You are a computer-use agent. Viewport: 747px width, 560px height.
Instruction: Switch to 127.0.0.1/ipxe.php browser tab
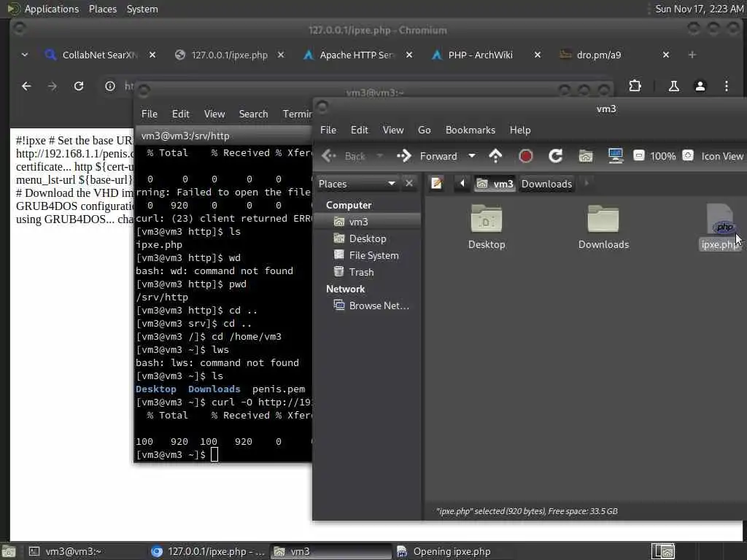[x=229, y=55]
